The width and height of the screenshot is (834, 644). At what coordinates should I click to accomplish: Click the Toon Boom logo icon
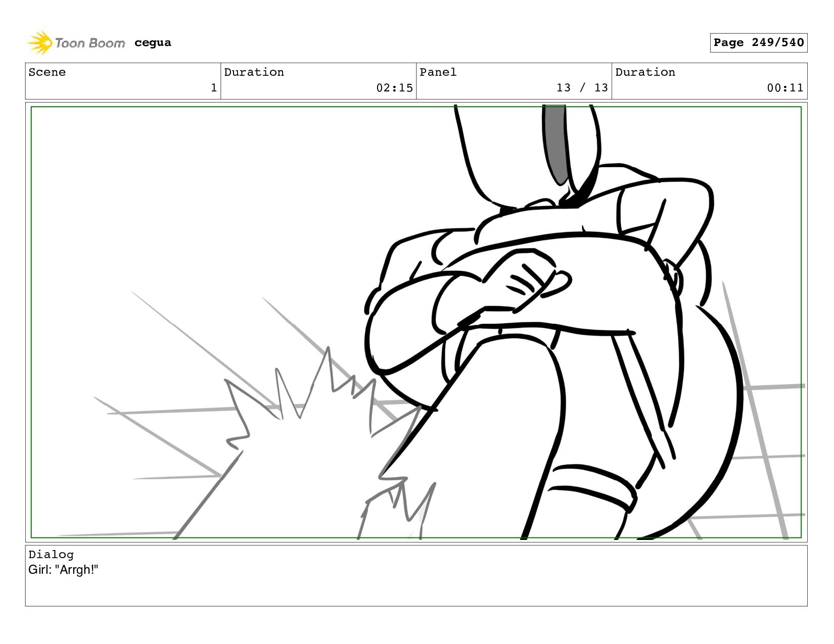[x=39, y=43]
